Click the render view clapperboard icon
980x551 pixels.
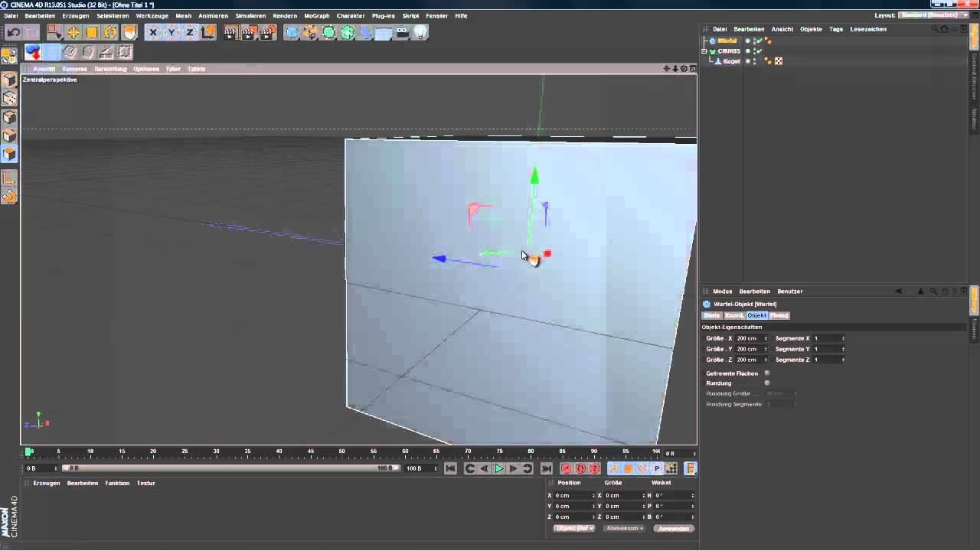(x=230, y=32)
